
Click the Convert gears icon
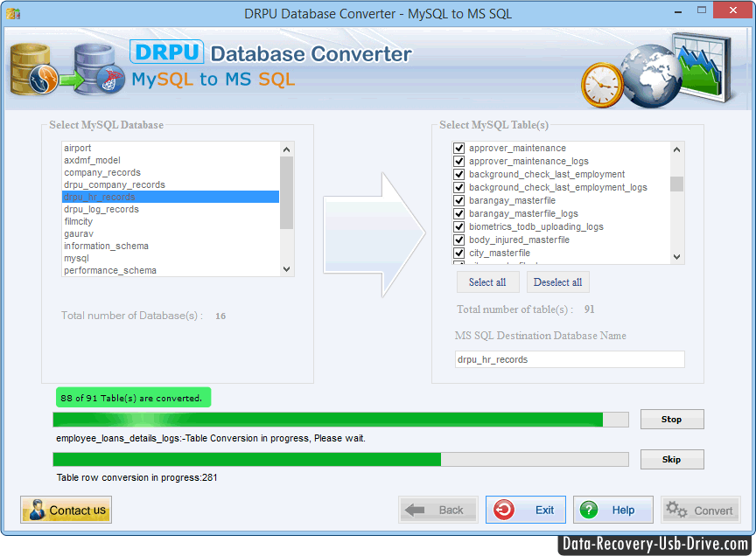pos(676,510)
